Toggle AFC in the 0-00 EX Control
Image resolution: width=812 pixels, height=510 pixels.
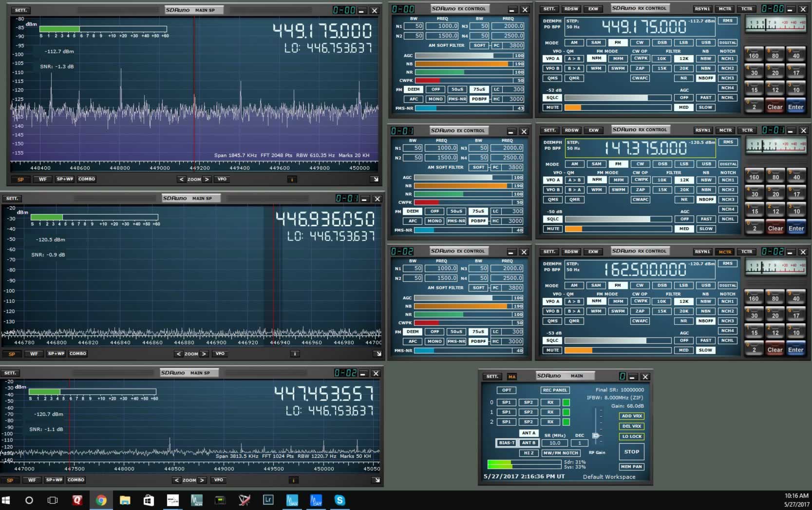coord(414,99)
